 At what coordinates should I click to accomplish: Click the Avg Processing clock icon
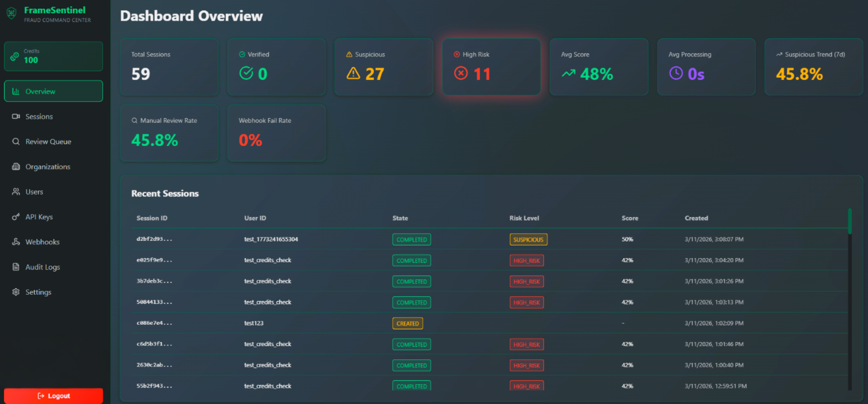[x=676, y=73]
